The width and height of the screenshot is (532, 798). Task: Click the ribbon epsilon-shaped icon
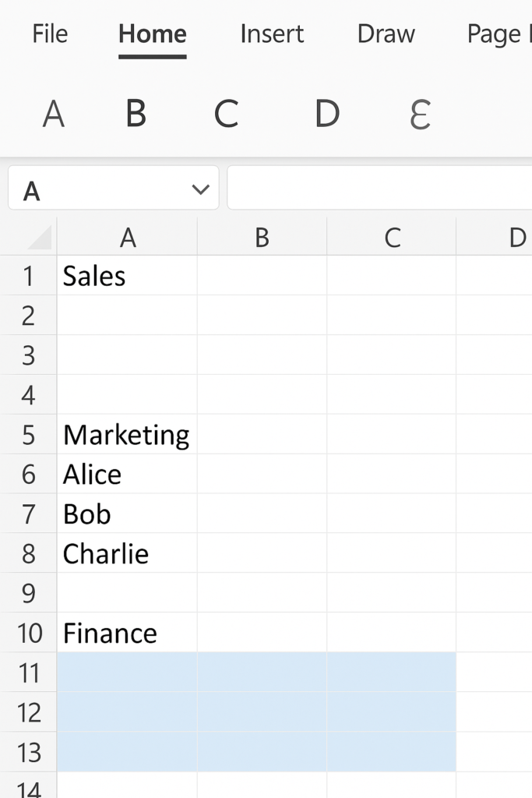coord(420,115)
